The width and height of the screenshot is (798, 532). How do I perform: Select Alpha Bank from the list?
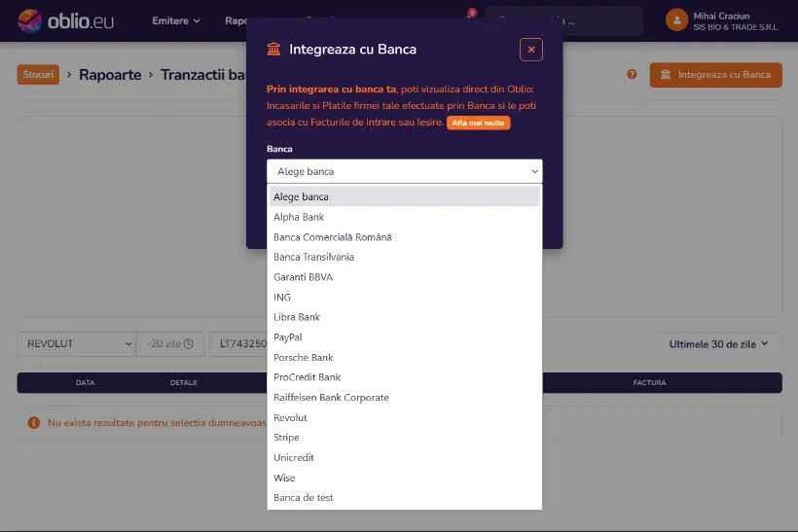pos(405,217)
